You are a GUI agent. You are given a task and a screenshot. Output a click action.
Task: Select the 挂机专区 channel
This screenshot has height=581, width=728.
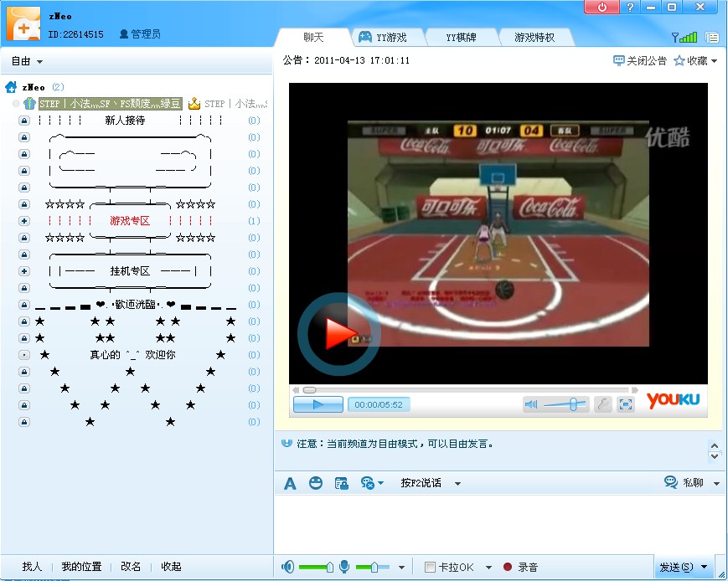coord(130,271)
